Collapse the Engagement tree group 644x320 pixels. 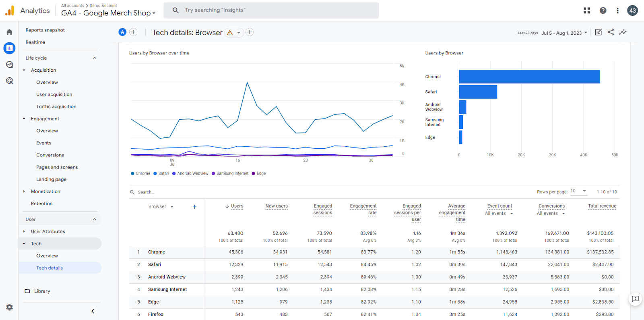pyautogui.click(x=24, y=119)
